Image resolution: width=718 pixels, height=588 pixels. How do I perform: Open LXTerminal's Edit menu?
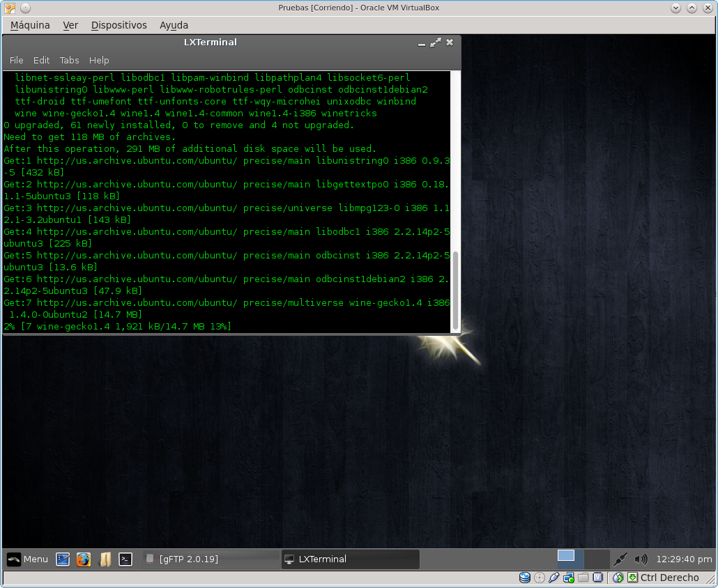(x=41, y=60)
